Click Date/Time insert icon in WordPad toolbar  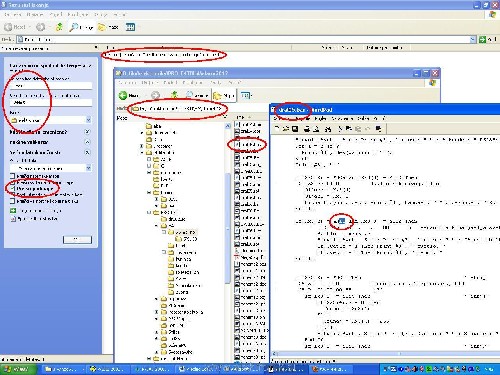click(378, 129)
